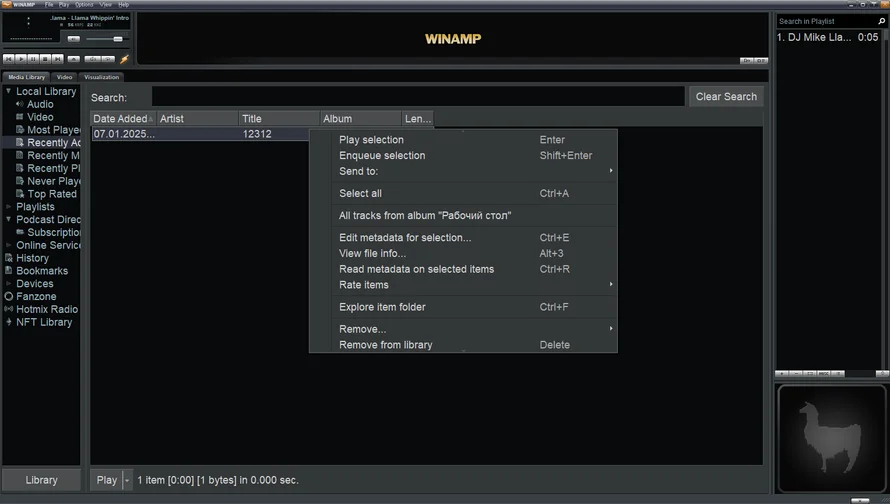Click the Subscriptions icon
This screenshot has width=890, height=504.
[20, 232]
